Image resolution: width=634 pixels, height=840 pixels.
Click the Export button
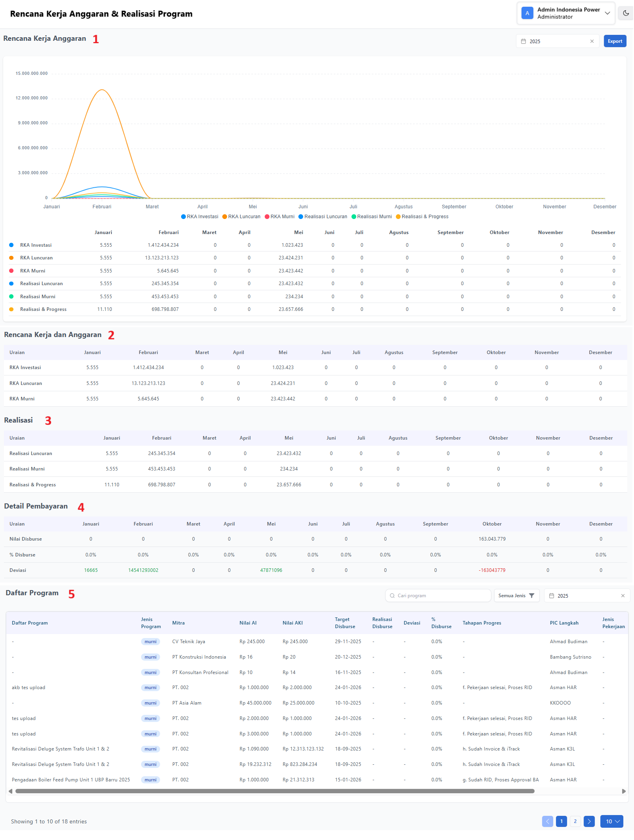(x=615, y=41)
